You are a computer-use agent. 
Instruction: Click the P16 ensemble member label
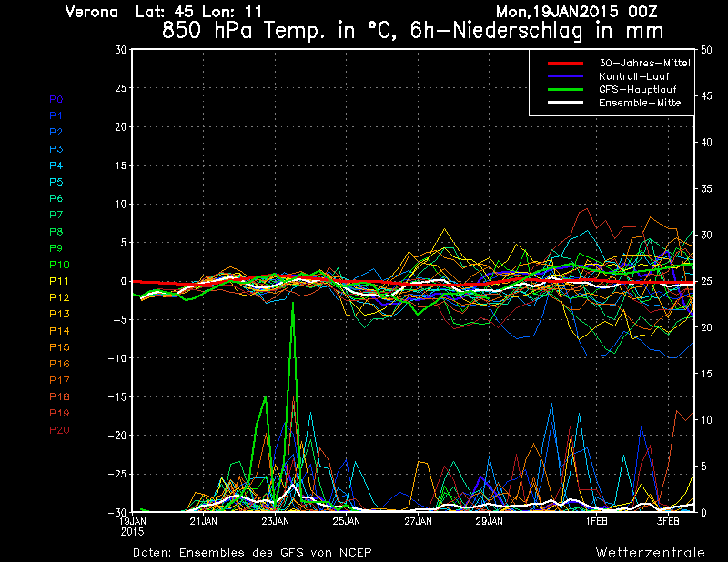tap(59, 364)
